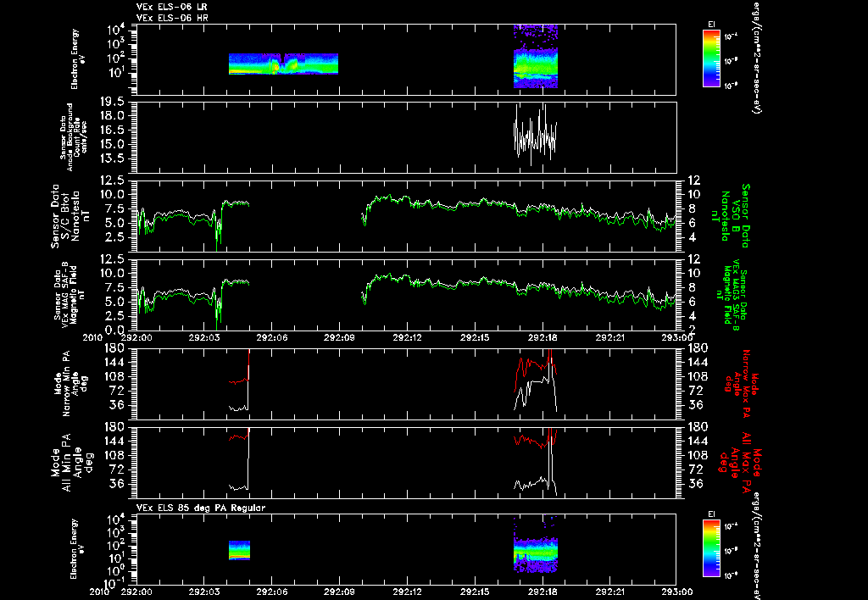Click the top El color scale bar
Viewport: 868px width, 600px height.
tap(711, 58)
